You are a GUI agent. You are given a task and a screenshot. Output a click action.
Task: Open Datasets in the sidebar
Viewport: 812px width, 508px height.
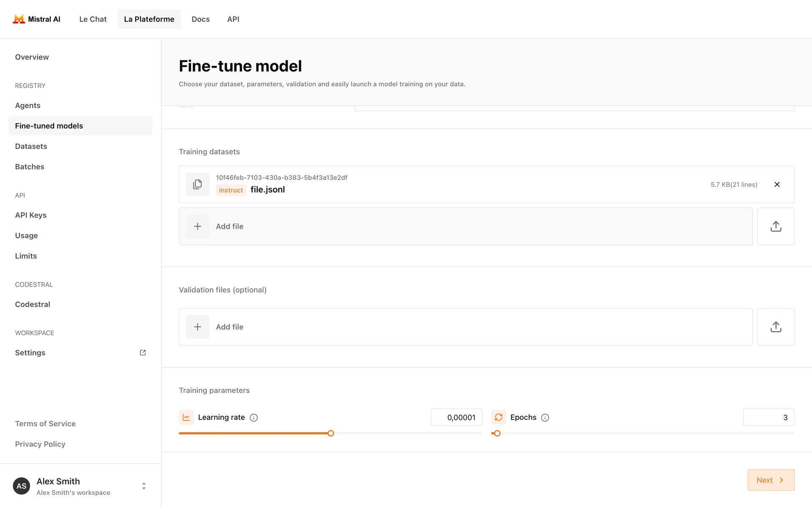[31, 146]
